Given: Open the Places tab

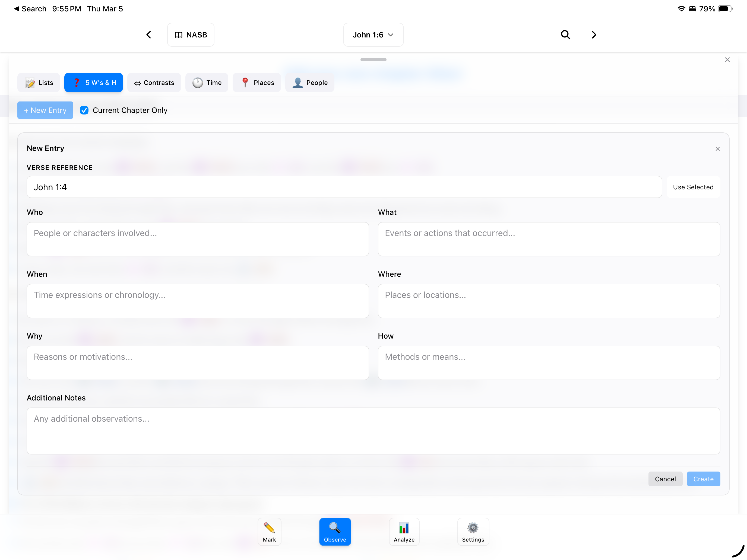Looking at the screenshot, I should (x=257, y=83).
